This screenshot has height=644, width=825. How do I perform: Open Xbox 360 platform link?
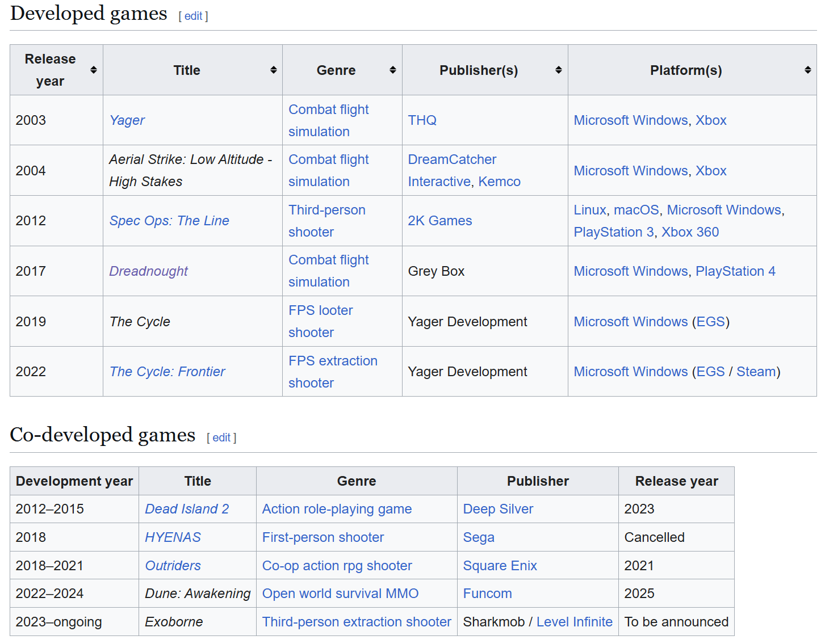(x=690, y=232)
